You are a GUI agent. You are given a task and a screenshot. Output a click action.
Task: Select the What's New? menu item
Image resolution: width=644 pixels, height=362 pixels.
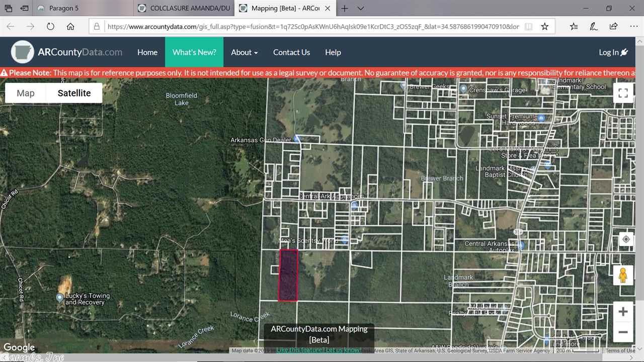194,52
